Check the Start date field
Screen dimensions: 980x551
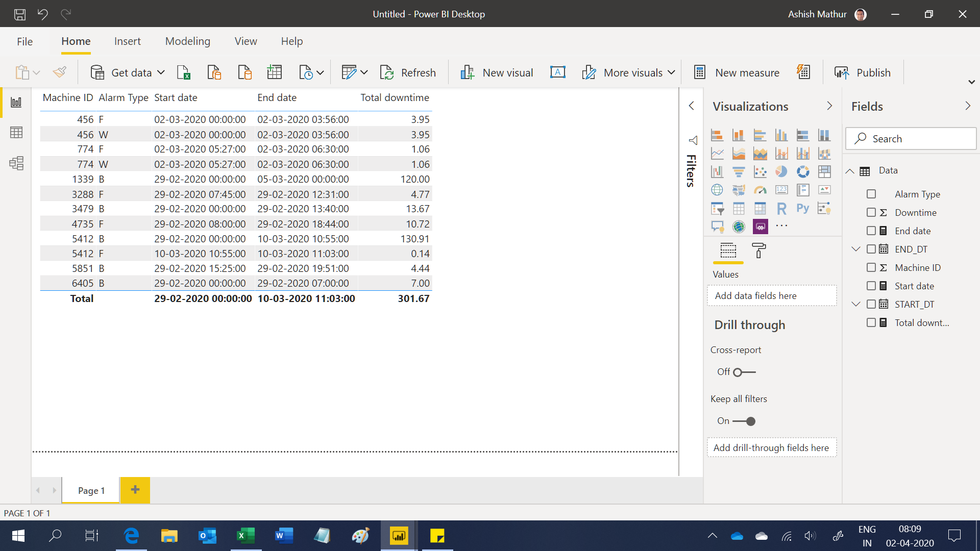[871, 286]
